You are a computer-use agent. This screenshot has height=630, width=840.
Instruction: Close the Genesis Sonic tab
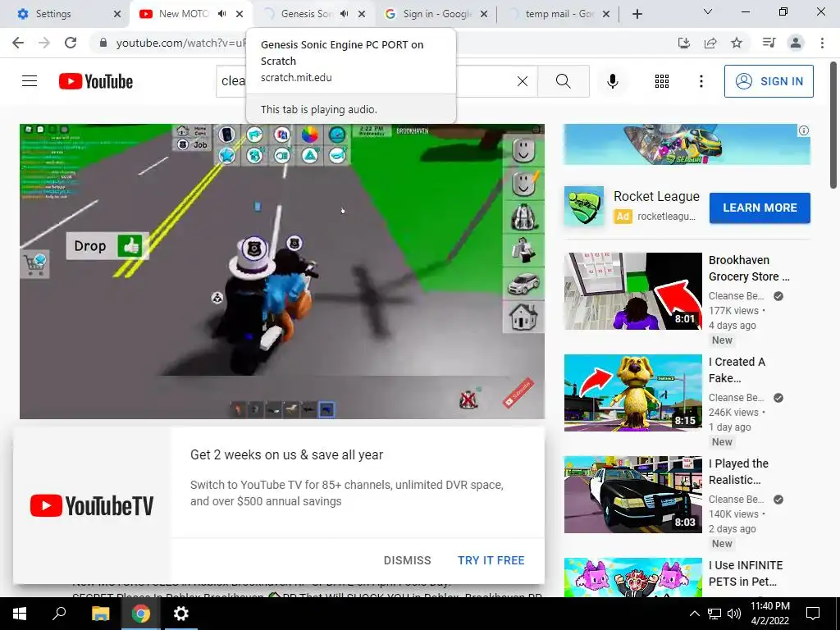point(362,14)
